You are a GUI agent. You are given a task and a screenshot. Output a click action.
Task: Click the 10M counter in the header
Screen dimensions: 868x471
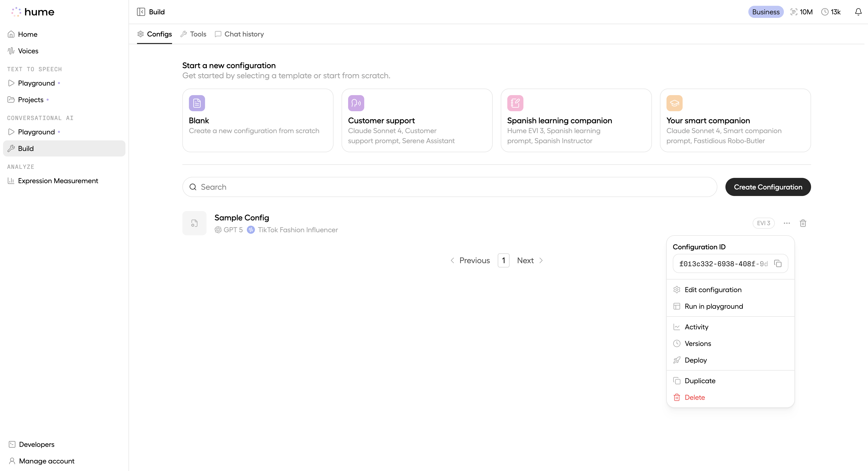(802, 12)
